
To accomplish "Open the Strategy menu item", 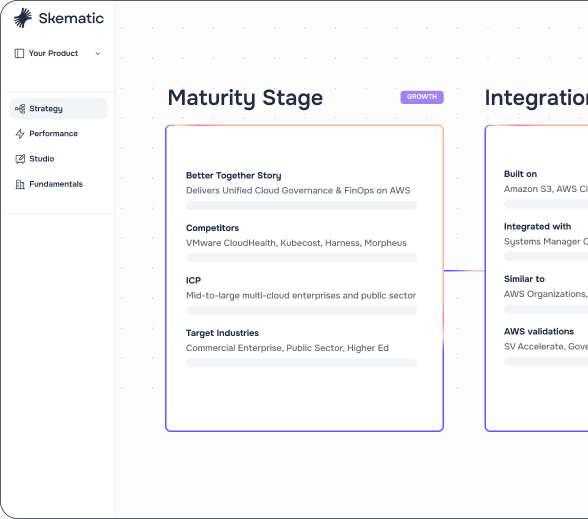I will [58, 109].
